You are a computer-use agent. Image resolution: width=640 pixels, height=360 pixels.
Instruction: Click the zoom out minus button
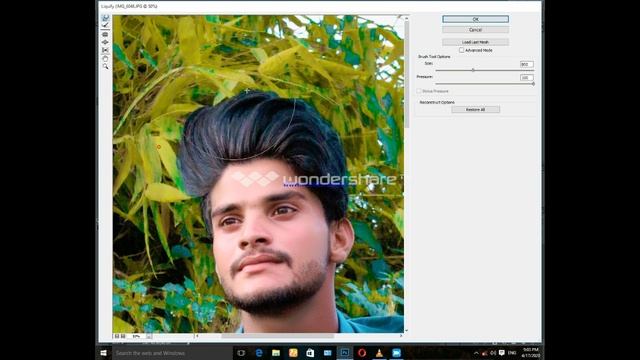tap(117, 336)
